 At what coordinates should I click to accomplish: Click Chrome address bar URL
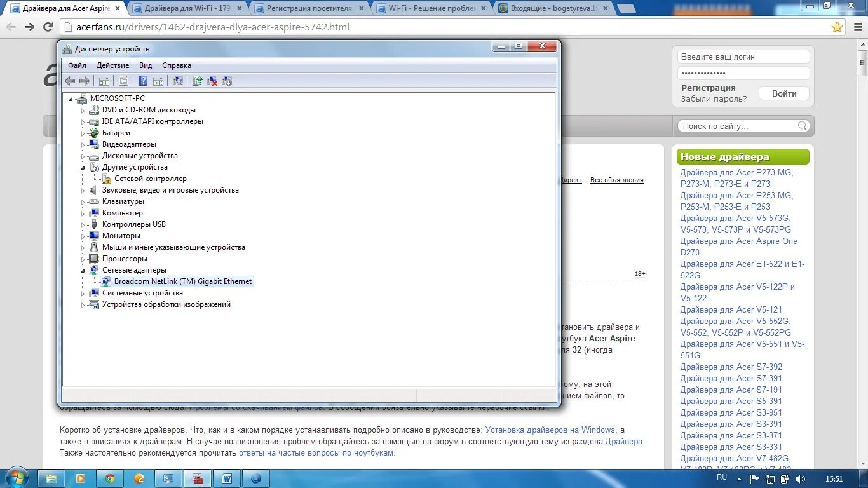pos(208,27)
